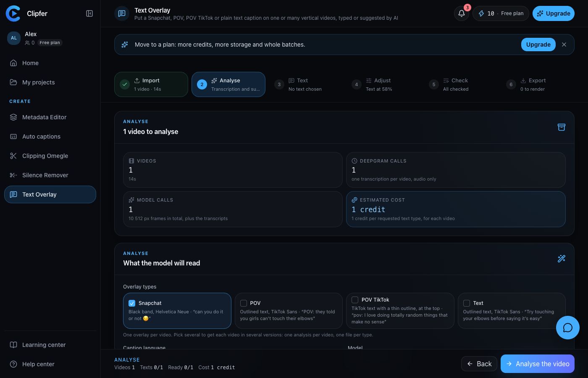Jump to the Text step
The height and width of the screenshot is (378, 588).
[306, 84]
